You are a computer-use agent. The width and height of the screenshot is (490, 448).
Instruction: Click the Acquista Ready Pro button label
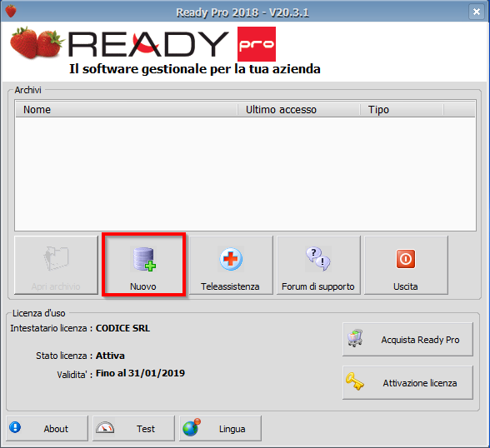coord(420,340)
